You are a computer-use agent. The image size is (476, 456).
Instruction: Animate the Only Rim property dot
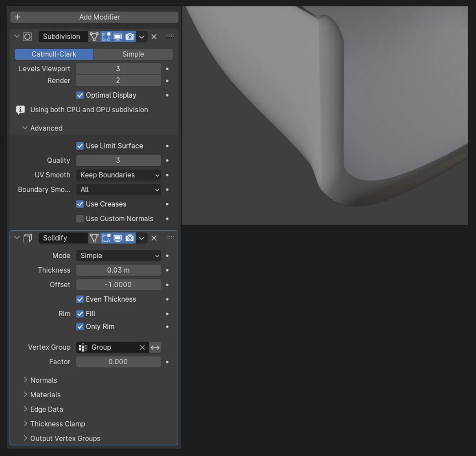[167, 327]
